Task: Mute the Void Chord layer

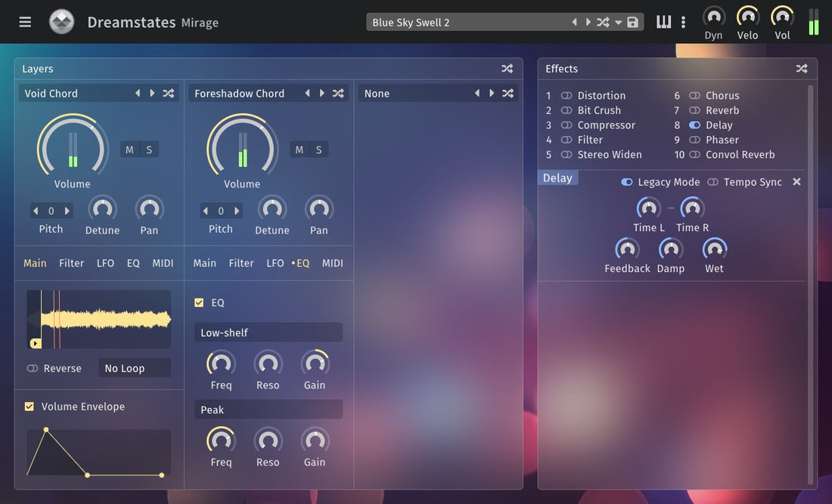Action: pyautogui.click(x=130, y=149)
